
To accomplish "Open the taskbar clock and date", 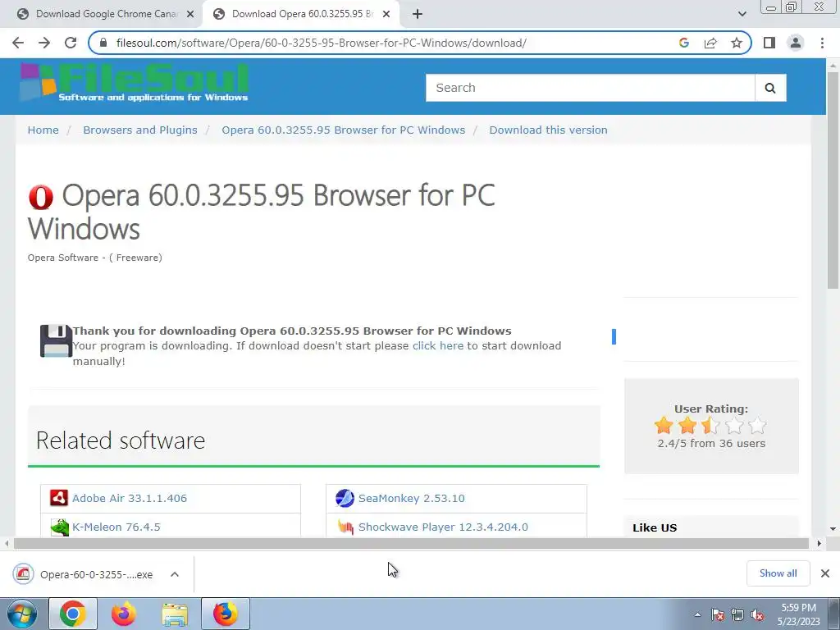I will pos(799,614).
